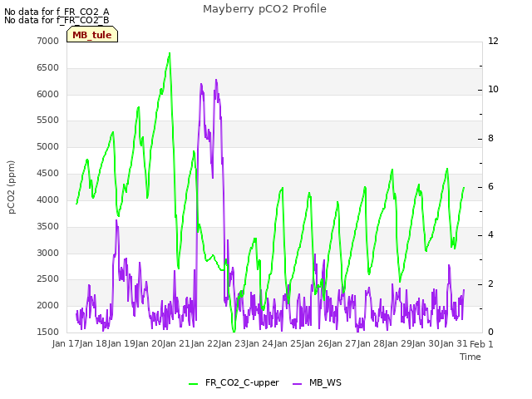Click the 3000 left-axis tick label
The width and height of the screenshot is (532, 399).
tap(48, 253)
